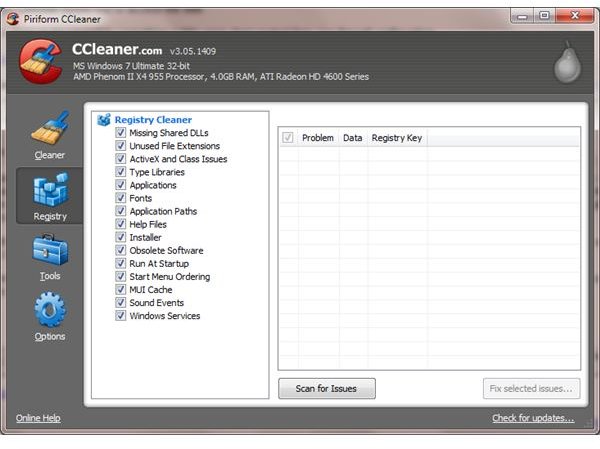Toggle Type Libraries checkbox

121,171
